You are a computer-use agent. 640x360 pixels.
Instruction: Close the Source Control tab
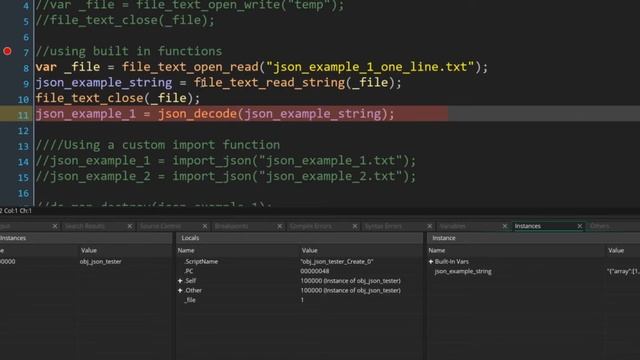tap(205, 226)
